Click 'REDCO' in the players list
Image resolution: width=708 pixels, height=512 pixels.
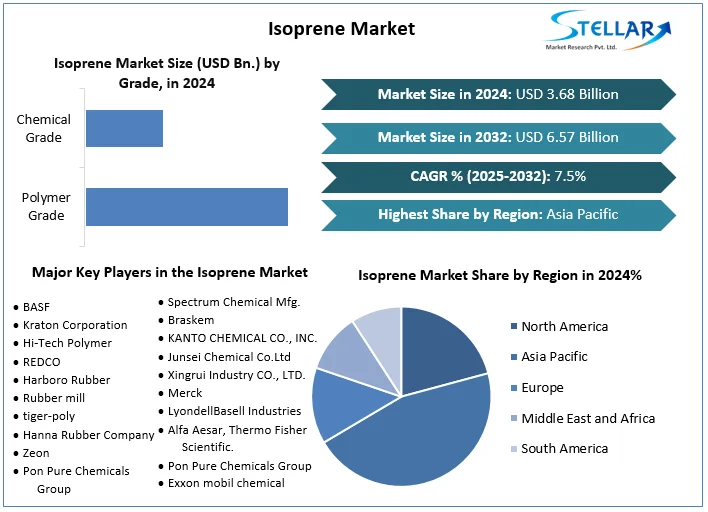[42, 362]
